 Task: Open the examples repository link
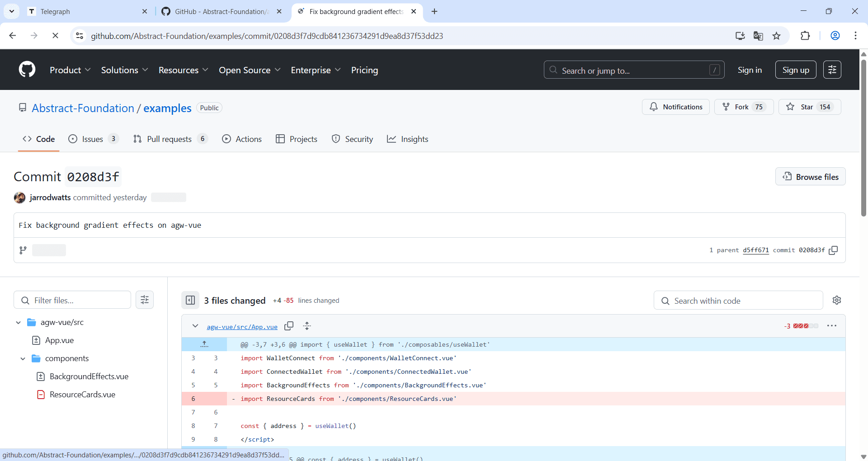tap(167, 108)
